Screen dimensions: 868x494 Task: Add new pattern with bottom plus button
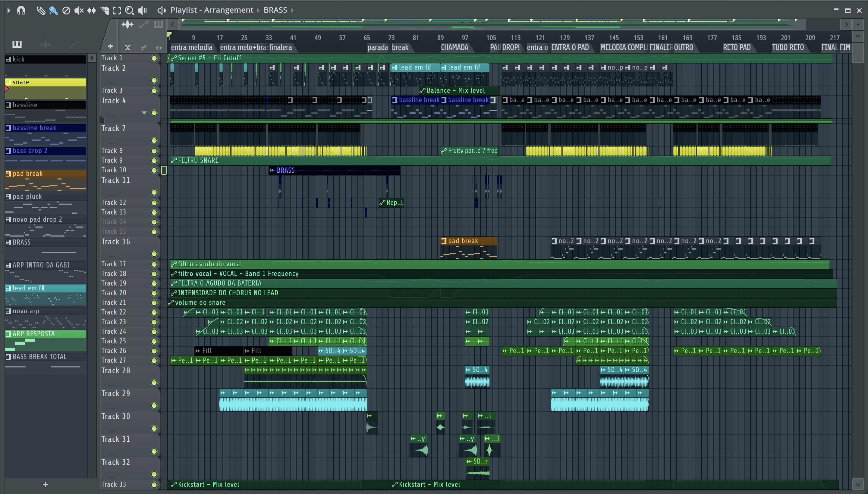pyautogui.click(x=46, y=485)
